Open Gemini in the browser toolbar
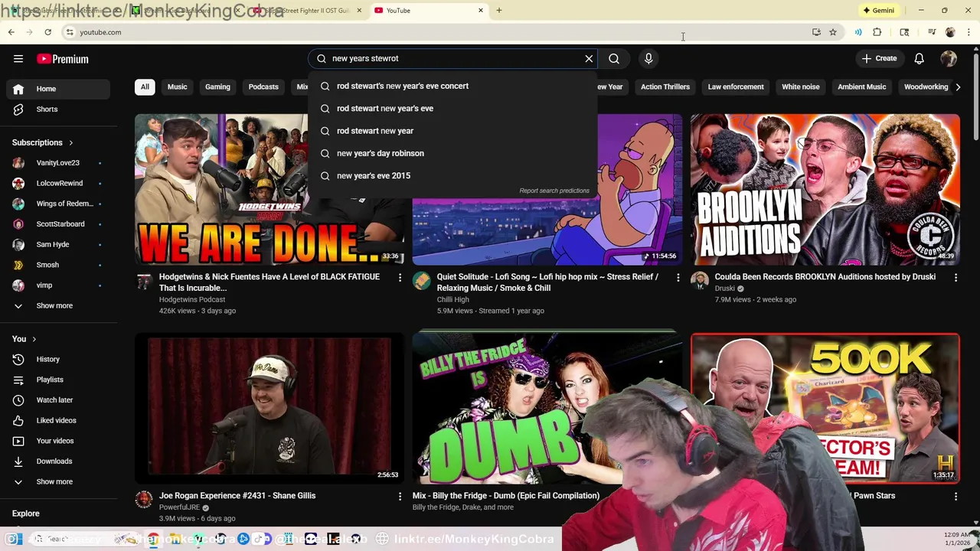Viewport: 980px width, 551px height. click(x=878, y=10)
